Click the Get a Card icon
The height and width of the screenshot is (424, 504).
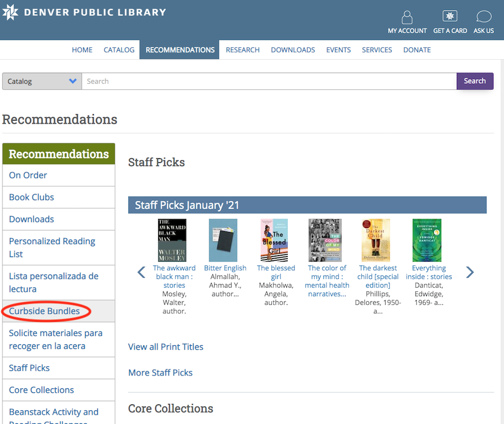point(450,16)
